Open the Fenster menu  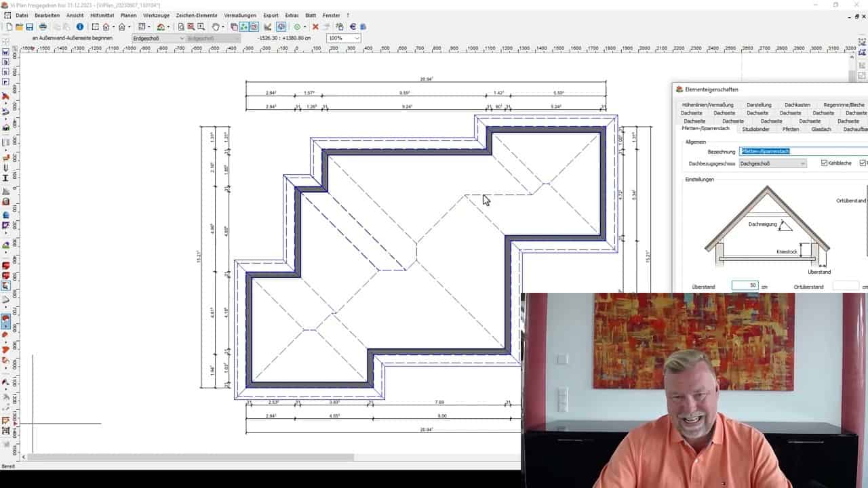(332, 15)
